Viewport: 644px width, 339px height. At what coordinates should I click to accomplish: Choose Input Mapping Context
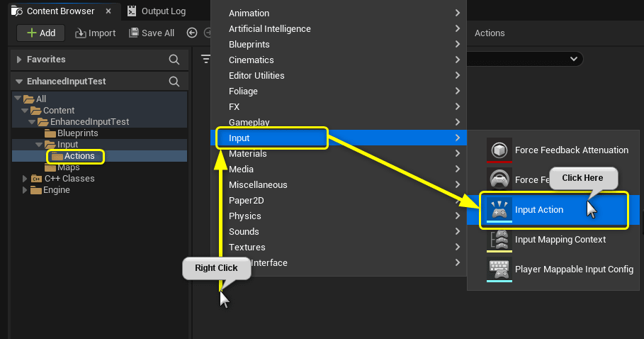point(553,240)
